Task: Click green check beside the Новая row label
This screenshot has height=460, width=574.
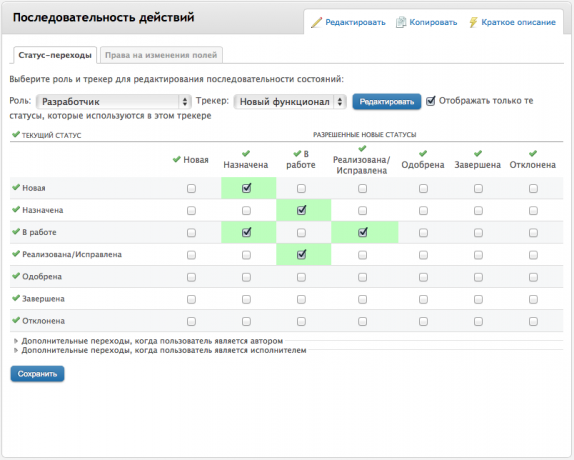Action: point(16,187)
